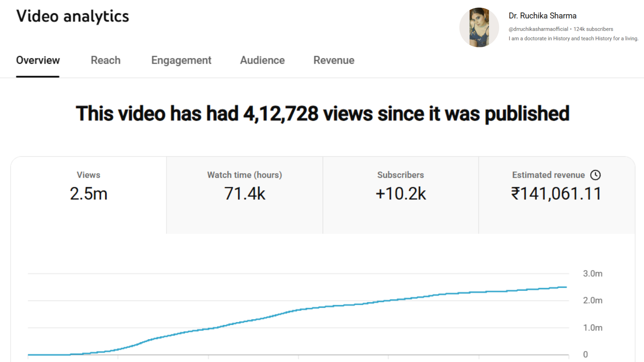Click the ₹141,061.11 revenue figure

(556, 194)
